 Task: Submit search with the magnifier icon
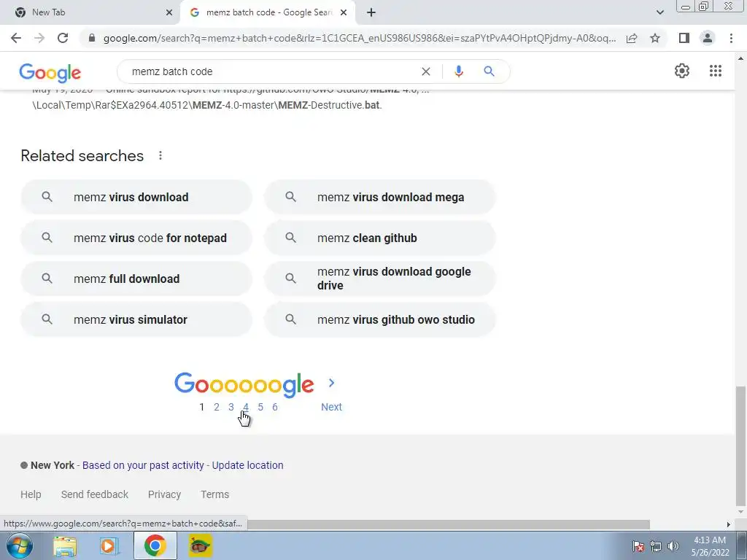pos(489,71)
